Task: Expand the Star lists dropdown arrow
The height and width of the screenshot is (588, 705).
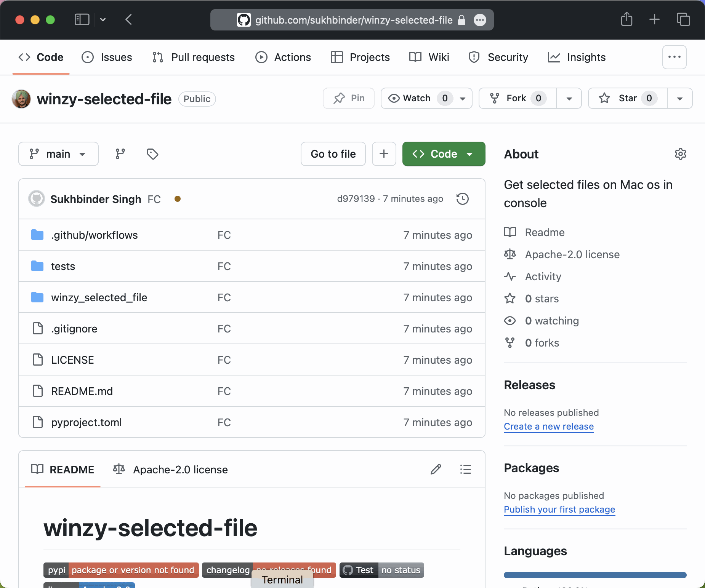Action: click(x=679, y=99)
